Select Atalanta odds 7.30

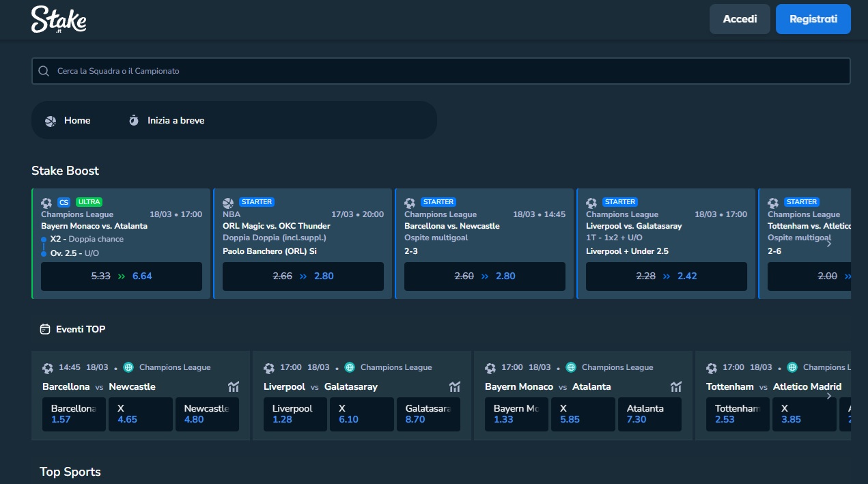(x=649, y=414)
